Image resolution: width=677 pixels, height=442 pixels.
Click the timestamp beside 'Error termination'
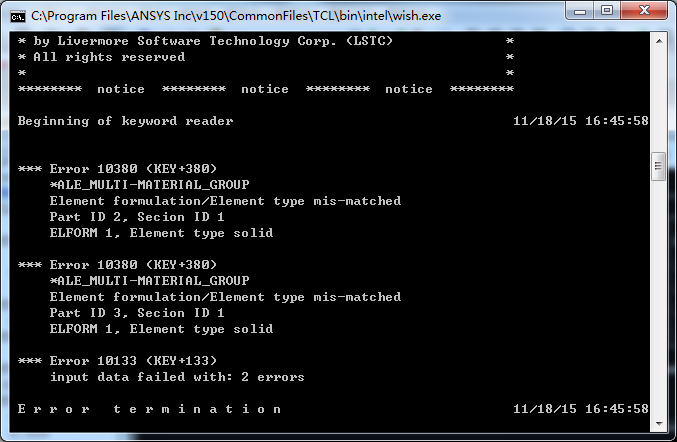(580, 409)
